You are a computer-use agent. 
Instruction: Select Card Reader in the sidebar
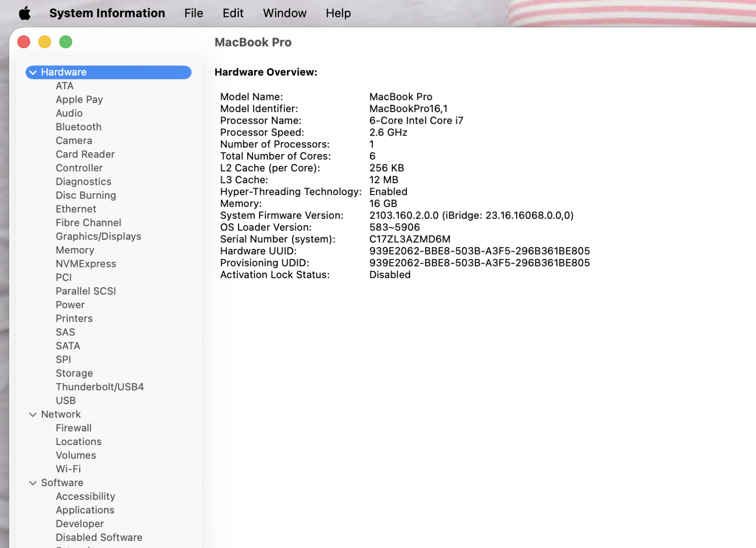(85, 154)
